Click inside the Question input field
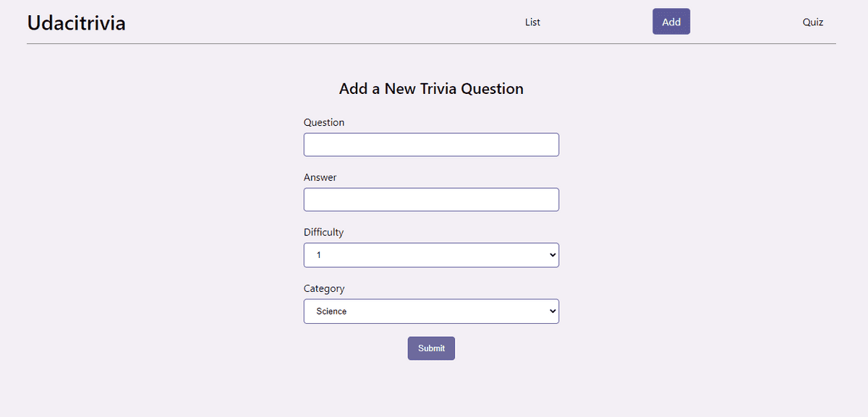The height and width of the screenshot is (417, 868). tap(431, 145)
